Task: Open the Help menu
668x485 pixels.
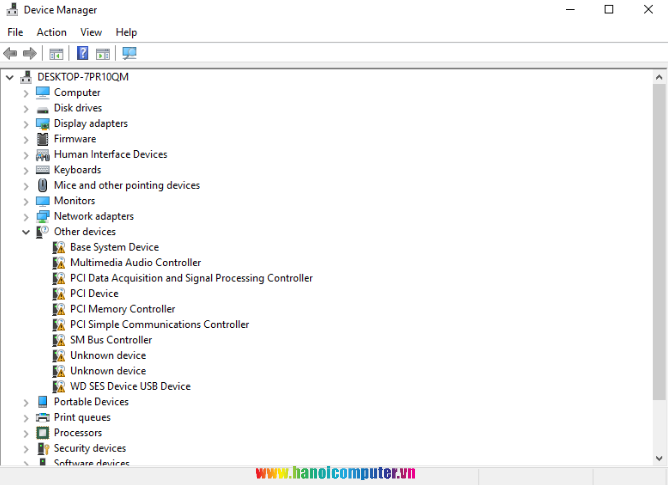Action: click(126, 32)
